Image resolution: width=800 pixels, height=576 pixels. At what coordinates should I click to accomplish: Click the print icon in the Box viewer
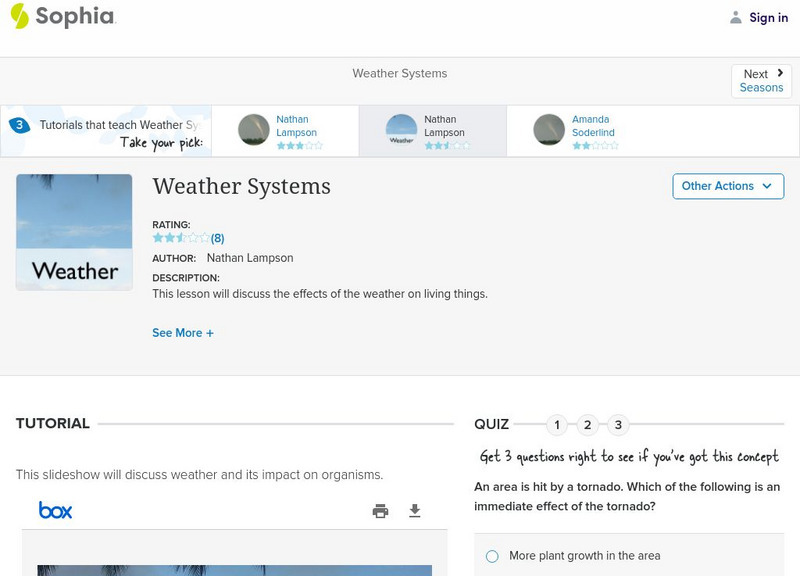[379, 510]
